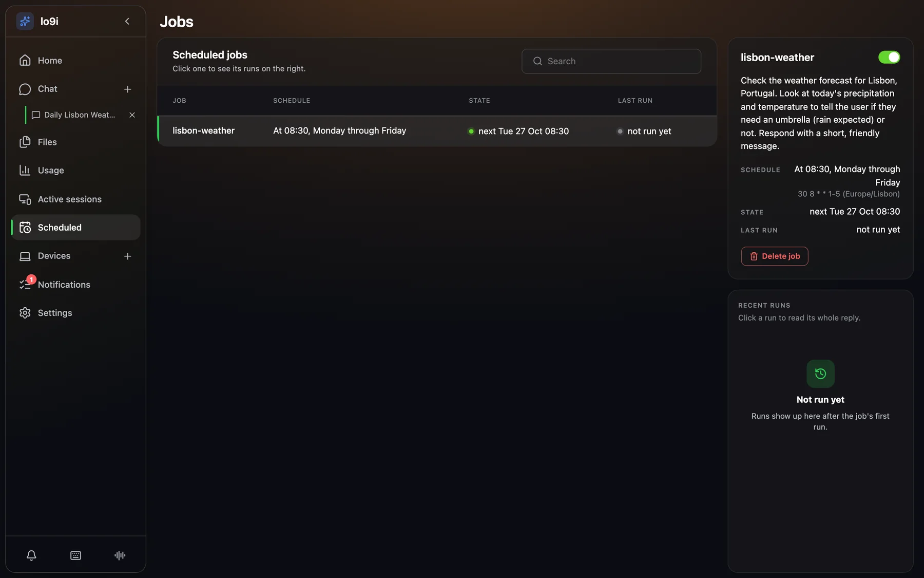
Task: Select the Scheduled sidebar item
Action: tap(75, 227)
